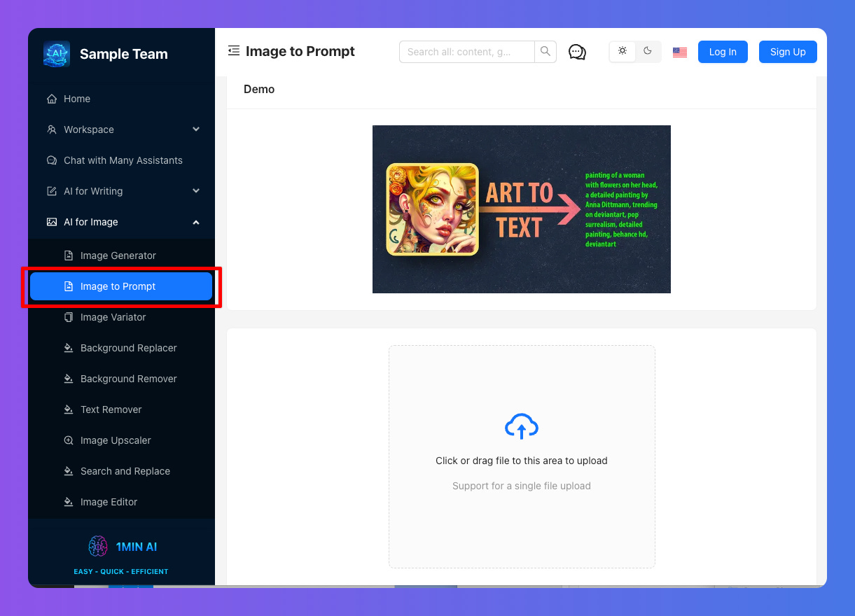Click the Workspace people icon
The height and width of the screenshot is (616, 855).
pos(52,129)
